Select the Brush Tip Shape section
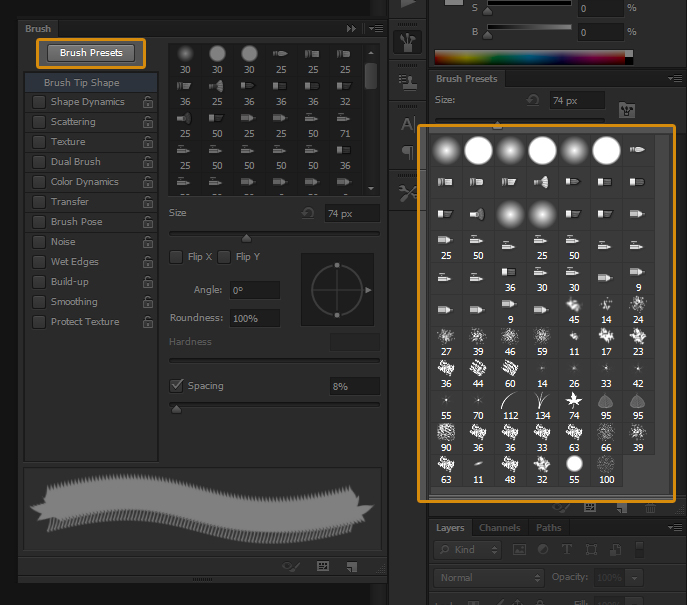The width and height of the screenshot is (687, 605). tap(81, 83)
